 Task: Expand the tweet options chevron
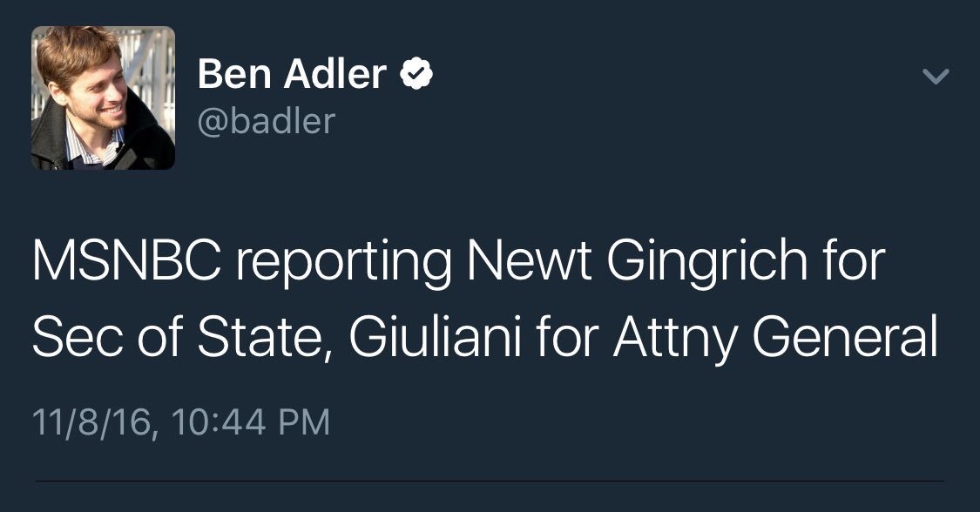click(935, 77)
